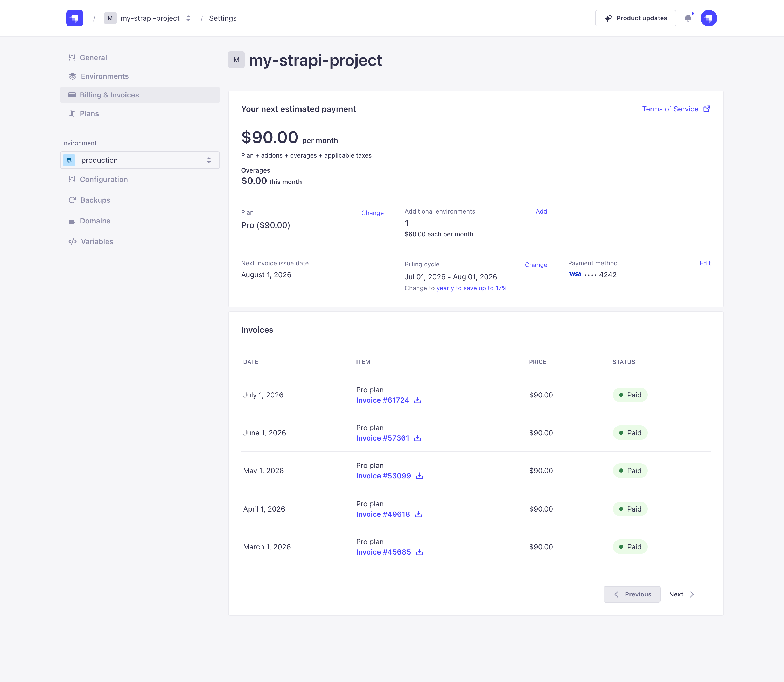Click the Variables code icon
This screenshot has height=682, width=784.
72,242
